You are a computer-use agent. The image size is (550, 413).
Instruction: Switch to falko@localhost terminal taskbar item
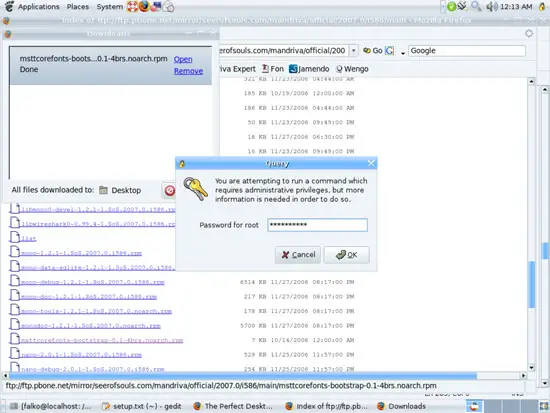[x=51, y=406]
